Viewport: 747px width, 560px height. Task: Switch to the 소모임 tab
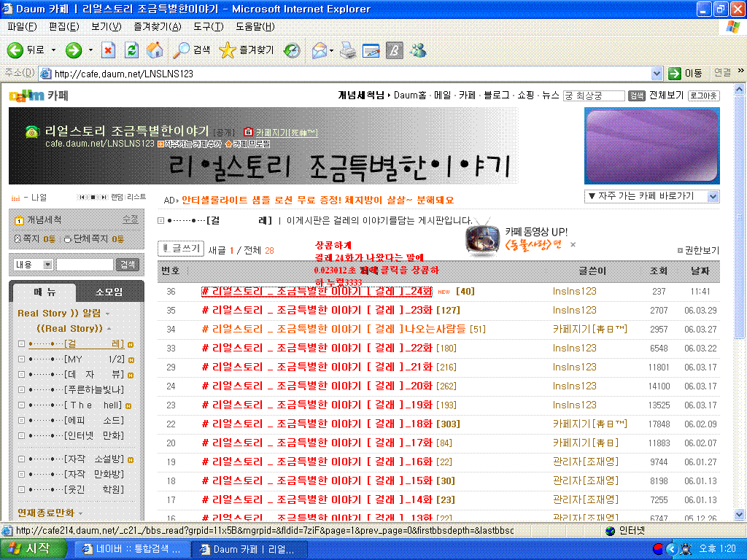click(109, 292)
